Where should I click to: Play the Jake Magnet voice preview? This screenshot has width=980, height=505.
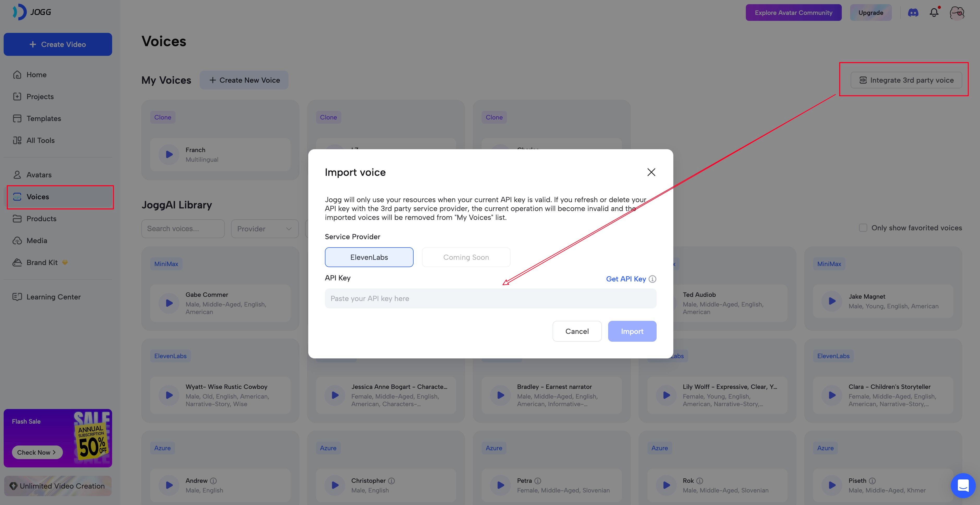tap(832, 301)
